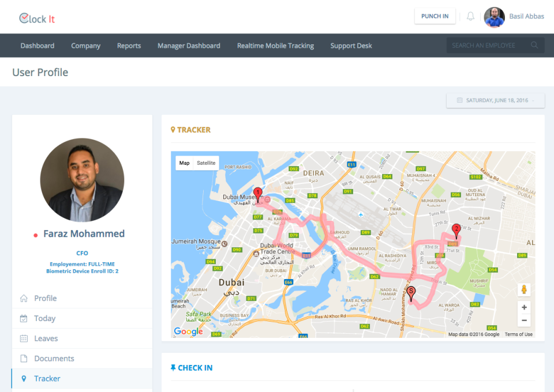Zoom in using the map plus control
The image size is (554, 392).
[x=524, y=307]
